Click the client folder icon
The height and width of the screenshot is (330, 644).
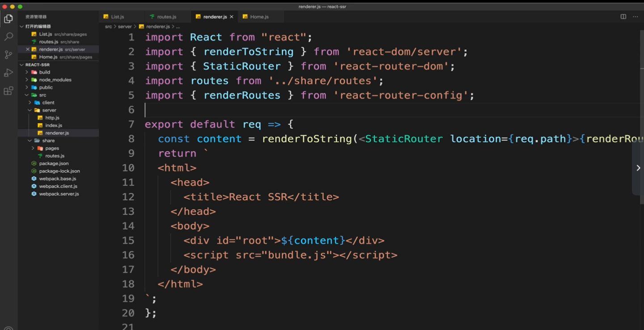pyautogui.click(x=37, y=102)
